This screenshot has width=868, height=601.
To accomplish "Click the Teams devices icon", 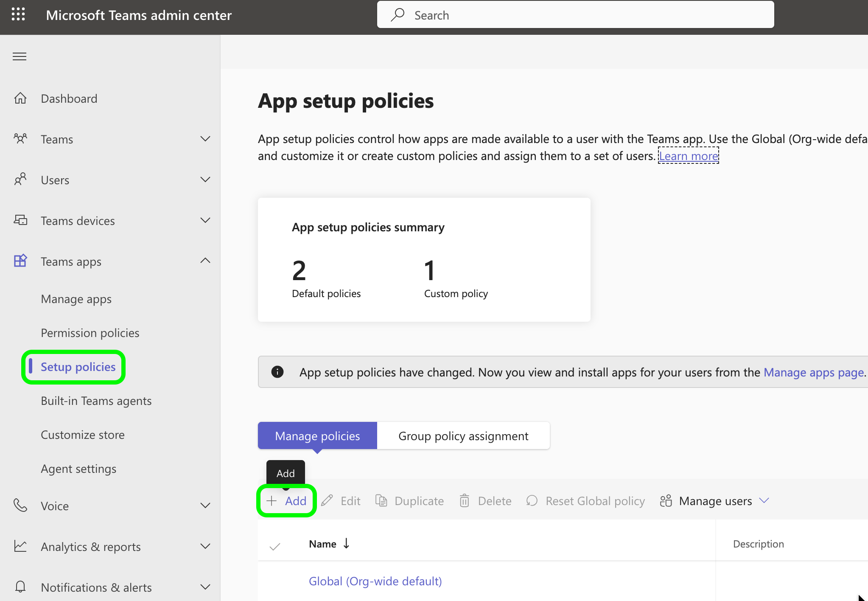I will (x=20, y=220).
